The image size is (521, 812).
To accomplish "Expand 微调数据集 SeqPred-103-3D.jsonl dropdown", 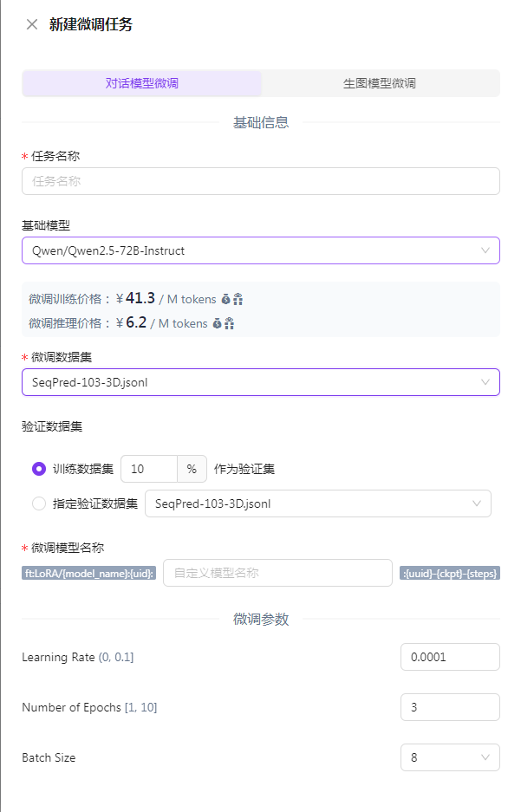I will (260, 382).
